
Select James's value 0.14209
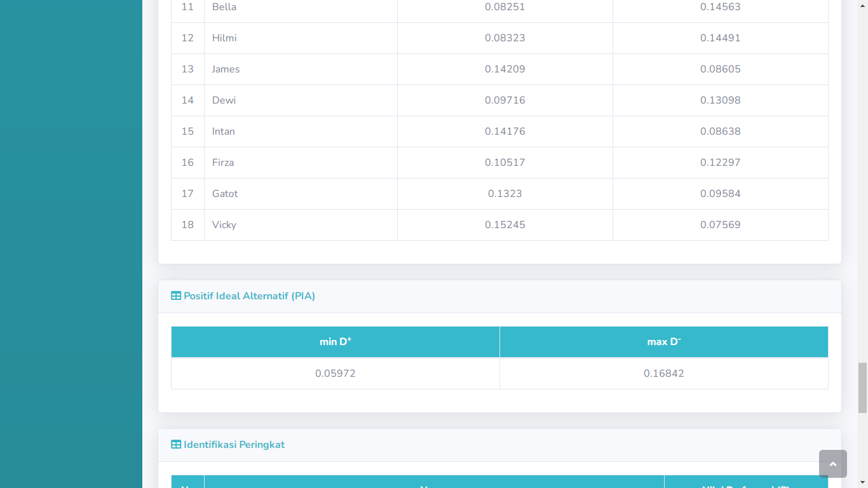point(505,69)
